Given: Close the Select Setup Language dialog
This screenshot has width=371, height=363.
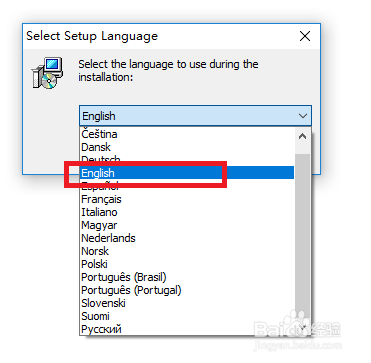Looking at the screenshot, I should tap(305, 36).
